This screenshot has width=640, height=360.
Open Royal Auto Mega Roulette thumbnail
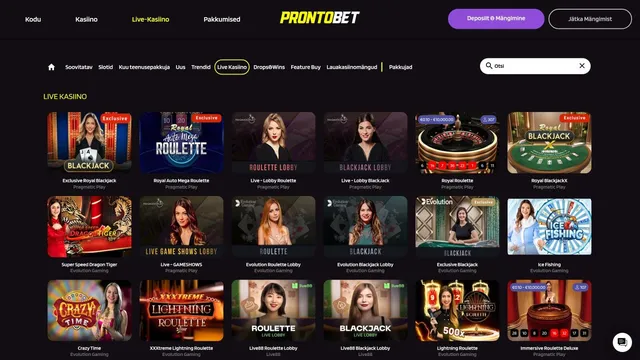(x=181, y=142)
